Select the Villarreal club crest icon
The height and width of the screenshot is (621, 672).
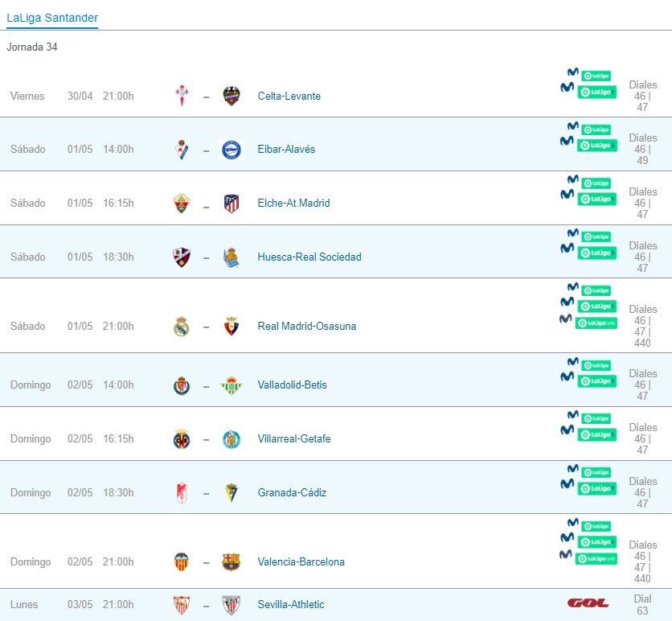pyautogui.click(x=181, y=438)
